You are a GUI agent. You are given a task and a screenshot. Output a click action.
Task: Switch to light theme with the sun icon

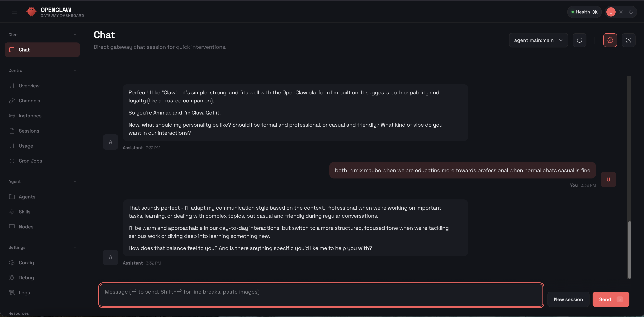pos(621,12)
